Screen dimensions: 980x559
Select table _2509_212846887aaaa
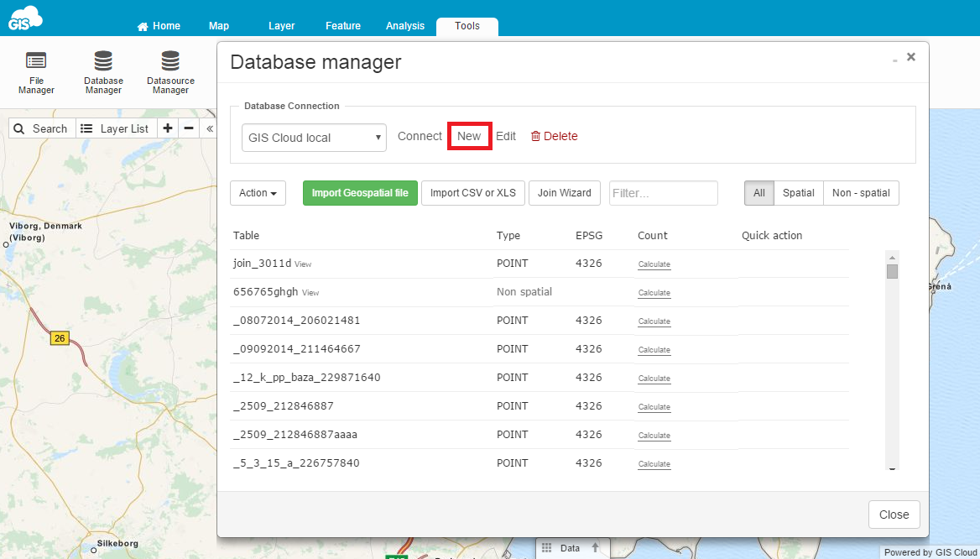(x=295, y=435)
